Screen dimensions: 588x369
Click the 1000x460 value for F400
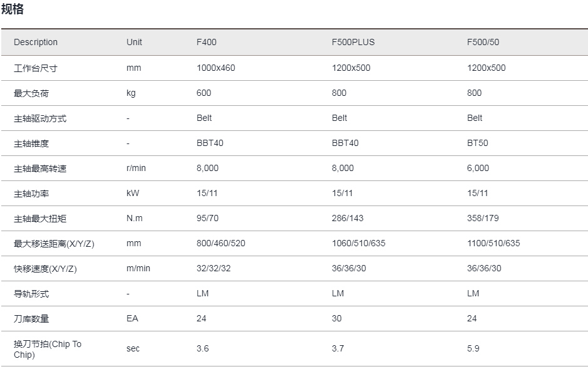[215, 68]
